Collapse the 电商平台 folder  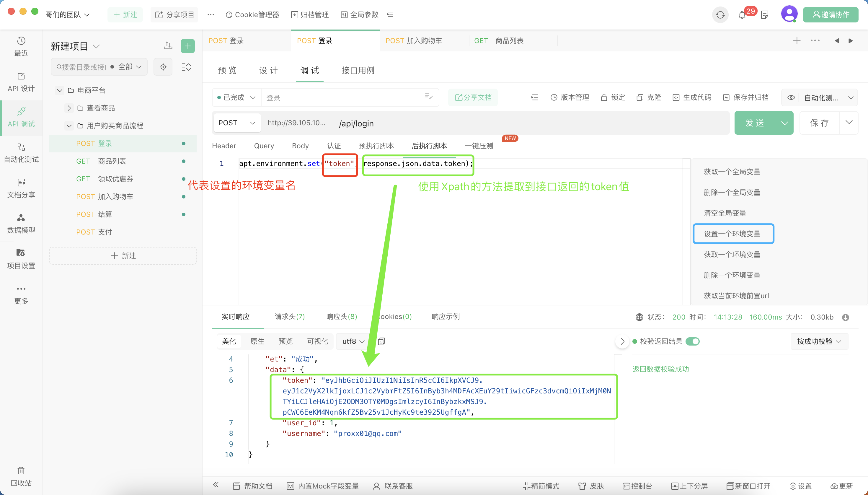[59, 90]
